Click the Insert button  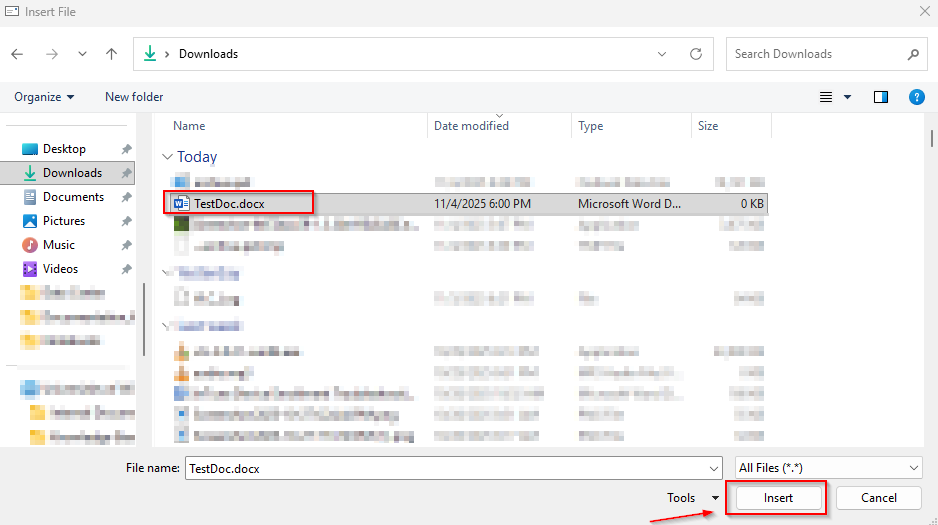[778, 497]
